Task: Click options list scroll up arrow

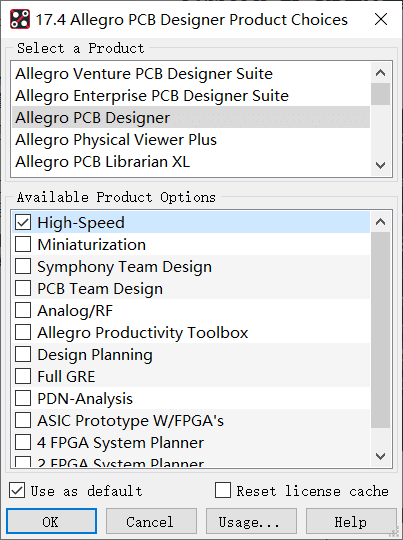Action: tap(381, 222)
